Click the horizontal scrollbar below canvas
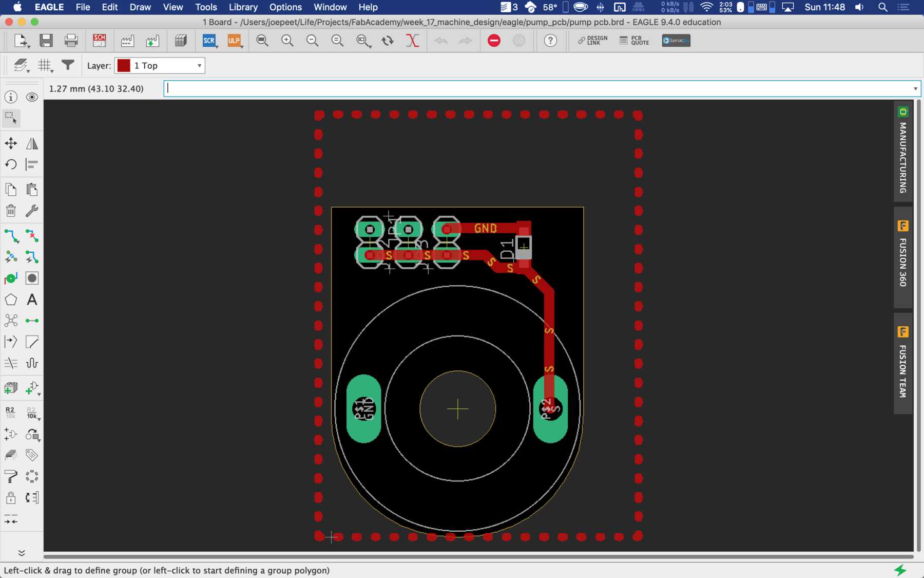Screen dimensions: 924x578 click(478, 556)
